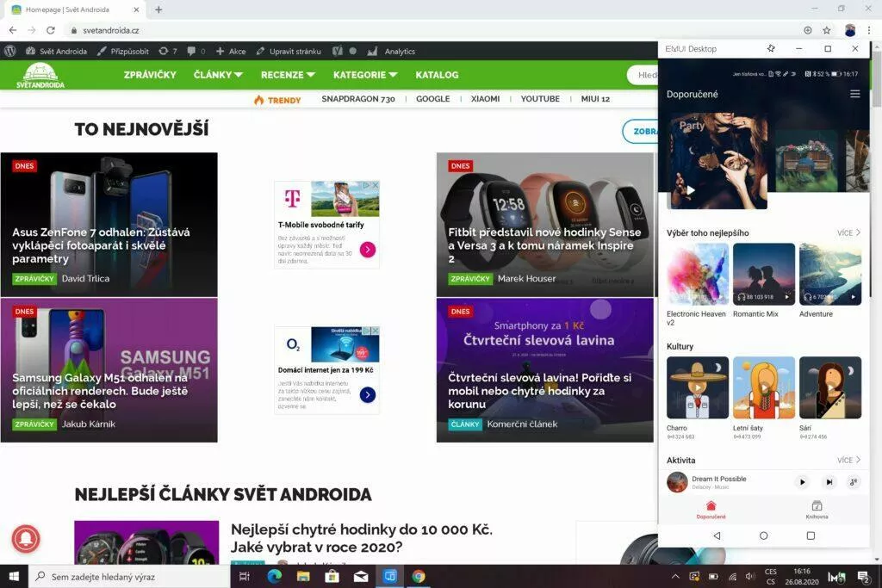Open Svět Androida dashboard link in admin bar
Viewport: 882px width, 588px height.
pyautogui.click(x=56, y=51)
